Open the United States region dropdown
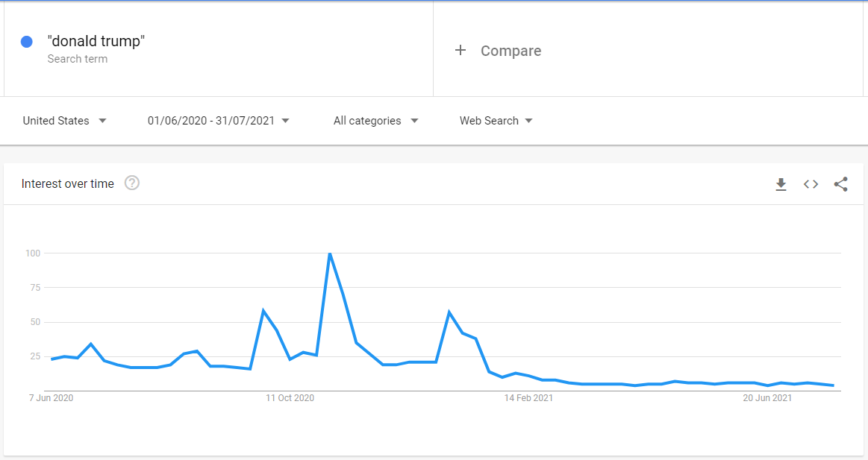Screen dimensions: 868x460 pos(65,121)
